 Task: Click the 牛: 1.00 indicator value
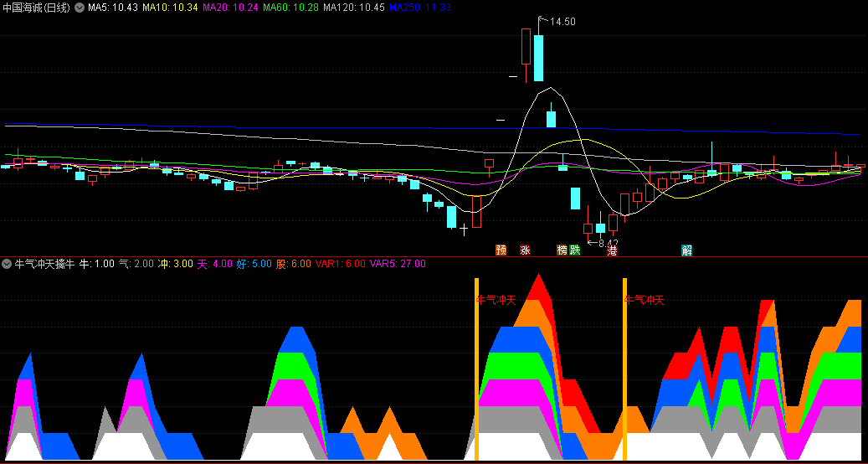point(97,264)
